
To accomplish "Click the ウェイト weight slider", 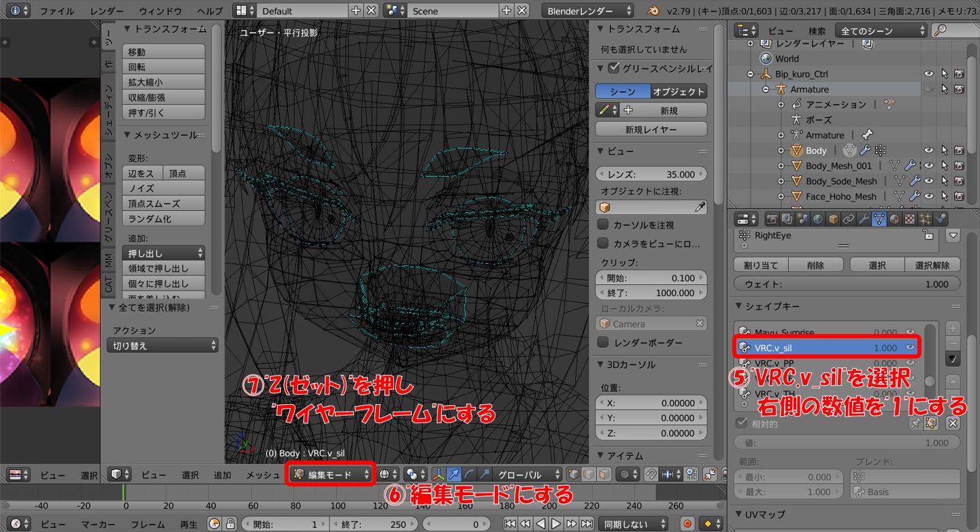I will 847,284.
